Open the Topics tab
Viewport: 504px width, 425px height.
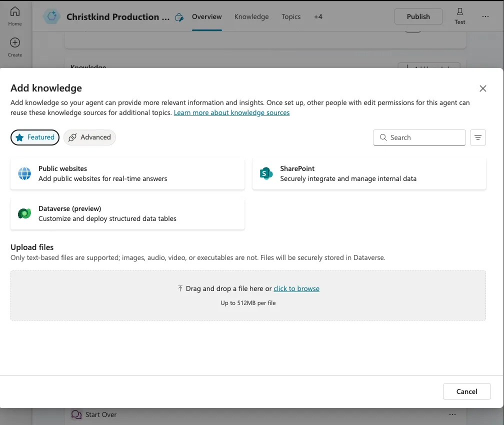[291, 16]
